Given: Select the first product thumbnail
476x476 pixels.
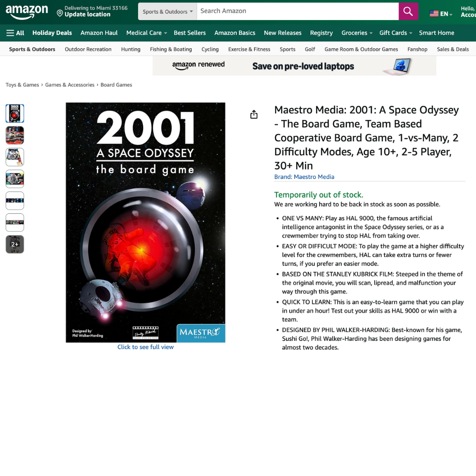Looking at the screenshot, I should (15, 113).
